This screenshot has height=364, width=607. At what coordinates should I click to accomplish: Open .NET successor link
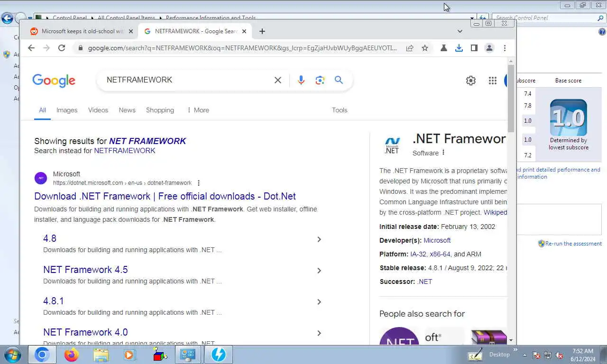(425, 282)
